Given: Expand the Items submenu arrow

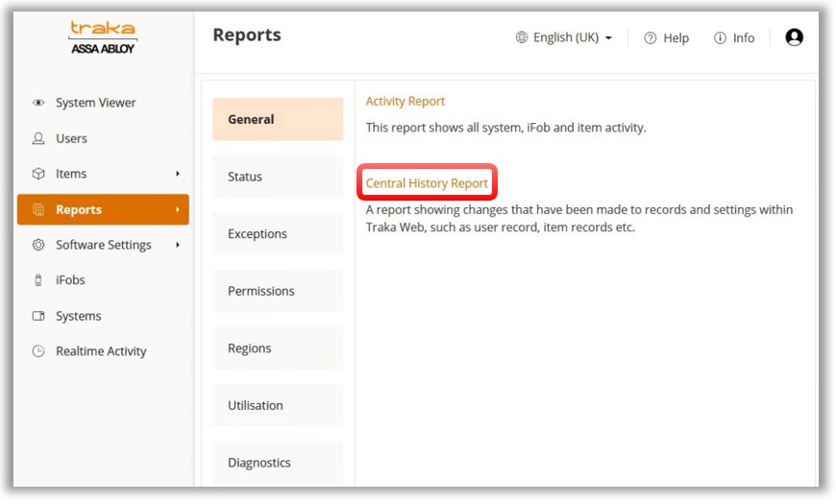Looking at the screenshot, I should (178, 174).
